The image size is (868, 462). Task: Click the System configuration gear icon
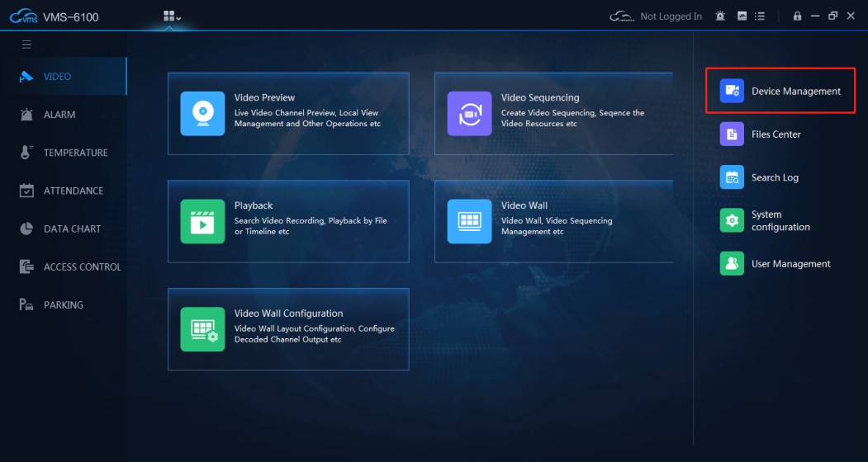[732, 220]
